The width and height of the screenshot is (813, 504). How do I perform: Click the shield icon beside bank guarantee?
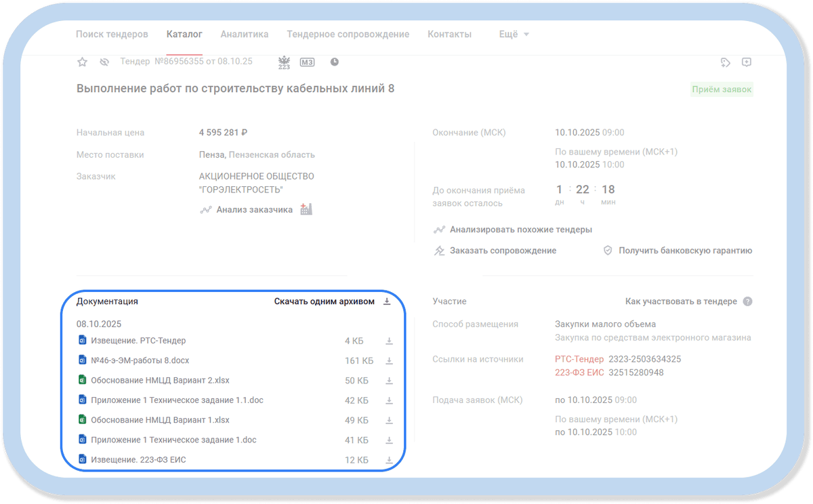point(608,251)
